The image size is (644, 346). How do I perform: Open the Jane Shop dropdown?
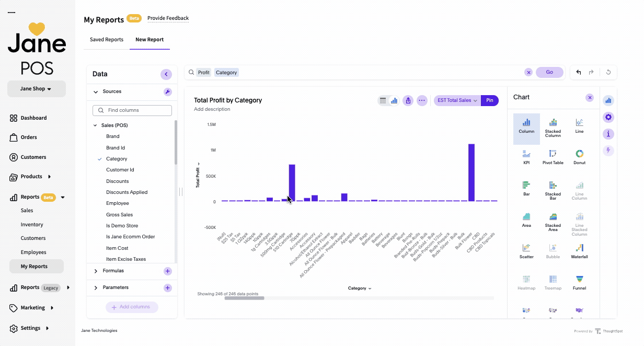click(37, 89)
